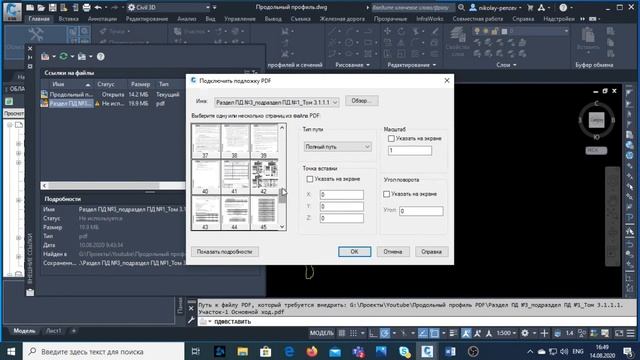Viewport: 640px width, 360px height.
Task: Switch to the Модель layout tab
Action: click(x=24, y=331)
